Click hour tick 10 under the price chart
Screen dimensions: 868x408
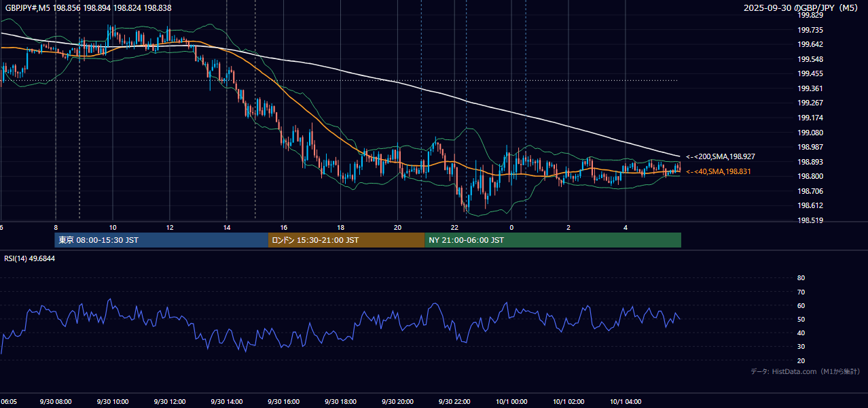click(113, 228)
